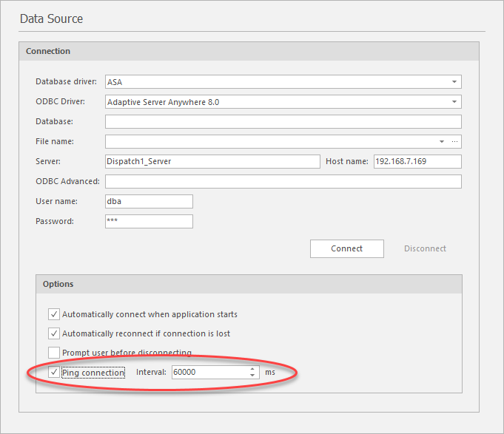Image resolution: width=504 pixels, height=434 pixels.
Task: Click inside the File name field
Action: click(x=270, y=141)
